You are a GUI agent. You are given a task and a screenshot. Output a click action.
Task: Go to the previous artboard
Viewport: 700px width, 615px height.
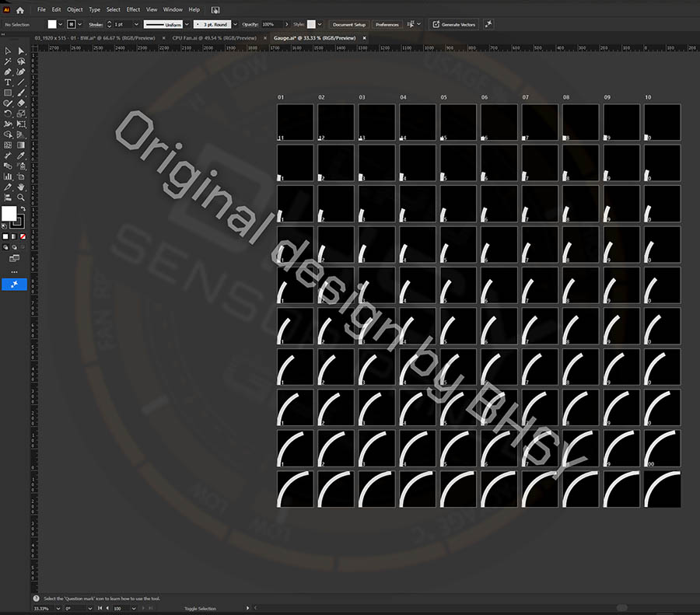(x=107, y=608)
